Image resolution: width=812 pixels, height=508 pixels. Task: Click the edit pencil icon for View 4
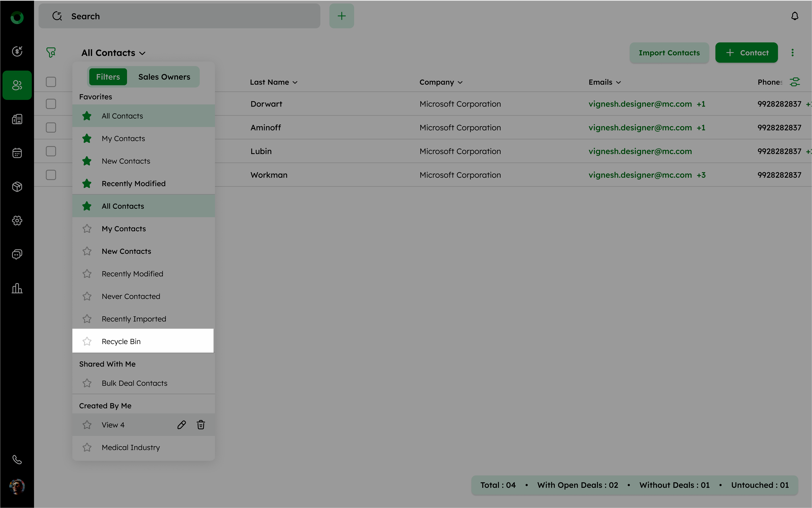(181, 425)
